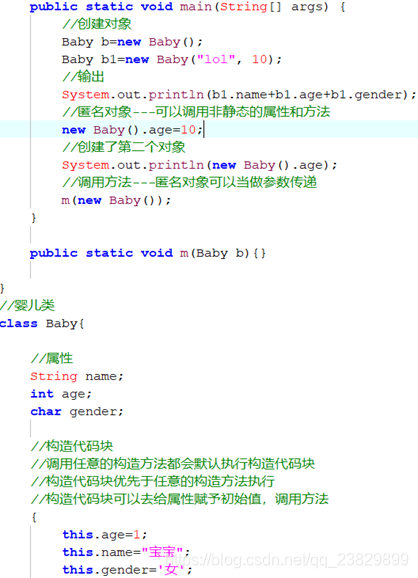Image resolution: width=418 pixels, height=578 pixels.
Task: Click the comment '//属性'
Action: point(52,359)
